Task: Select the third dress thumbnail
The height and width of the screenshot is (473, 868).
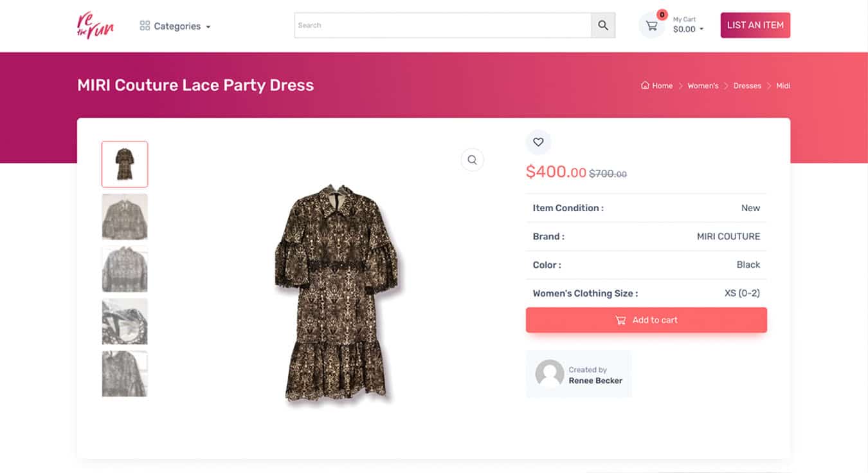Action: [x=125, y=269]
